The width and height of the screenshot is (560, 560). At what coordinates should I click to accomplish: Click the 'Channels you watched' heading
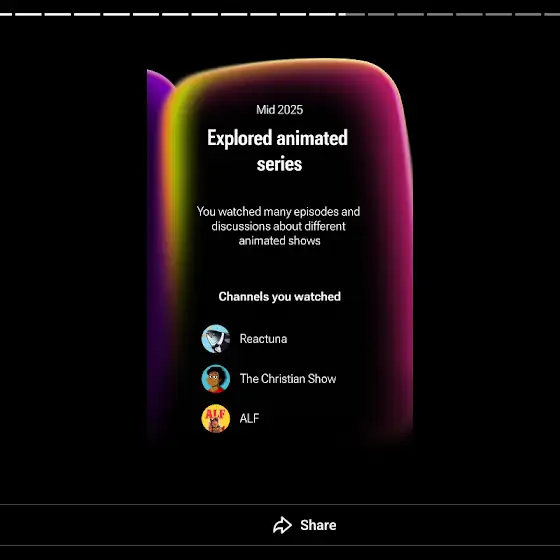(279, 296)
